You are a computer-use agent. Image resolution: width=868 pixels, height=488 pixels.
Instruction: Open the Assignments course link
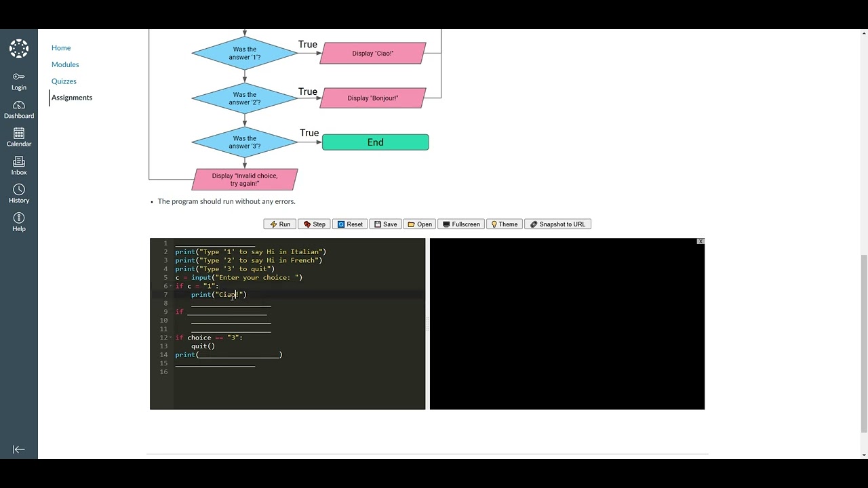click(72, 98)
